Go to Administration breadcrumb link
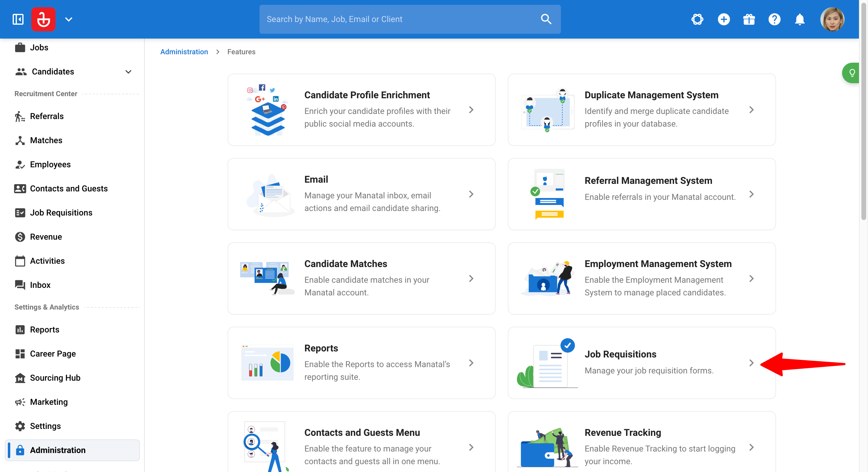Image resolution: width=868 pixels, height=472 pixels. click(184, 52)
